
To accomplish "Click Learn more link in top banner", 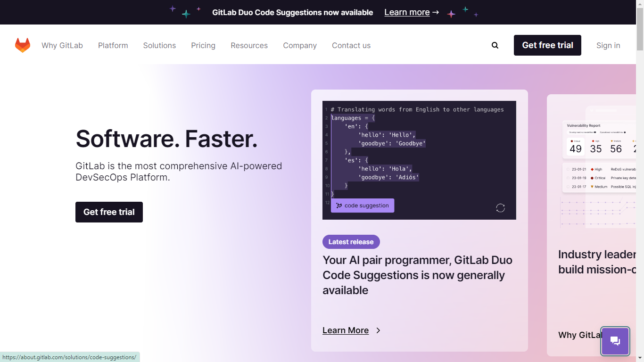I will 412,12.
